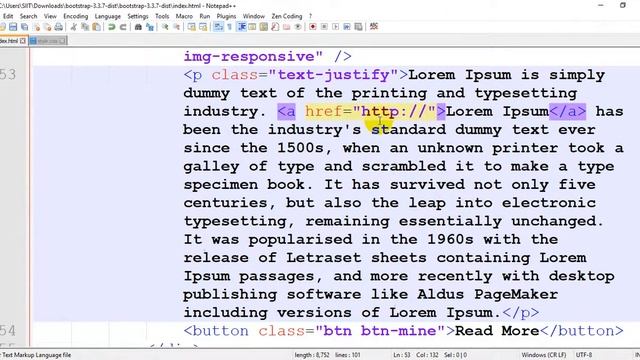Toggle the Document Map icon
Viewport: 640px width, 360px height.
pos(264,27)
